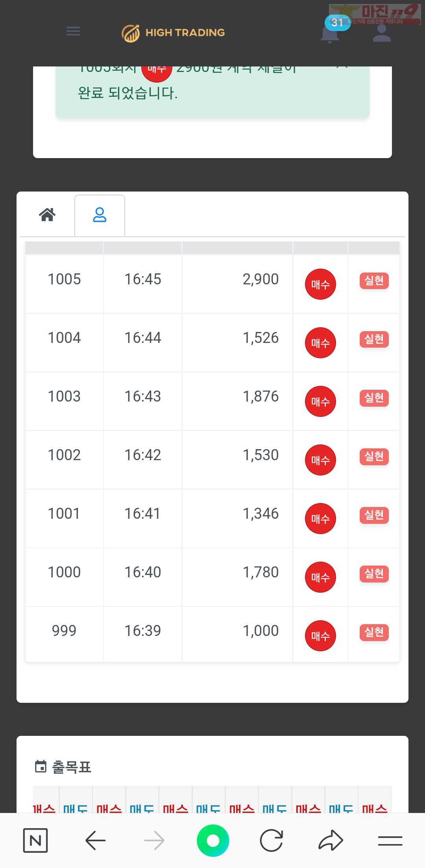
Task: Select the row for round 1001
Action: 213,518
